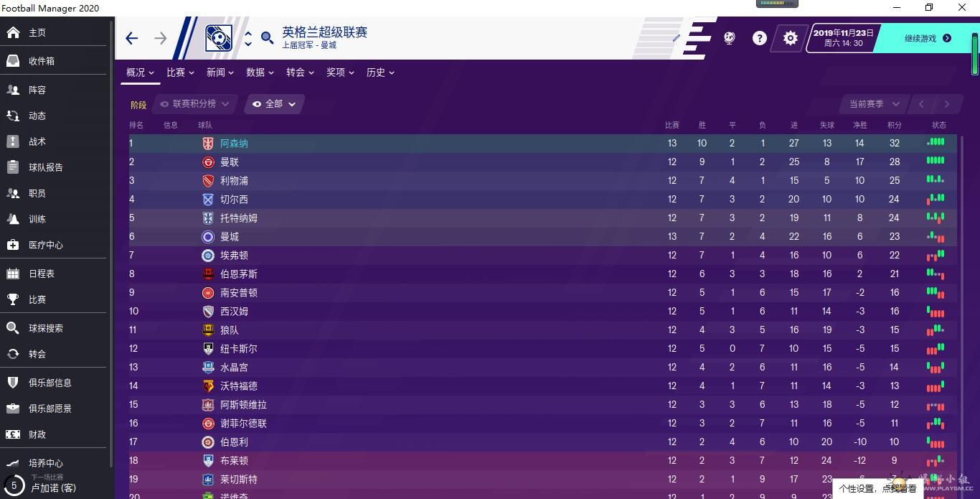The image size is (980, 499).
Task: Open the 新闻 news tab
Action: (220, 73)
